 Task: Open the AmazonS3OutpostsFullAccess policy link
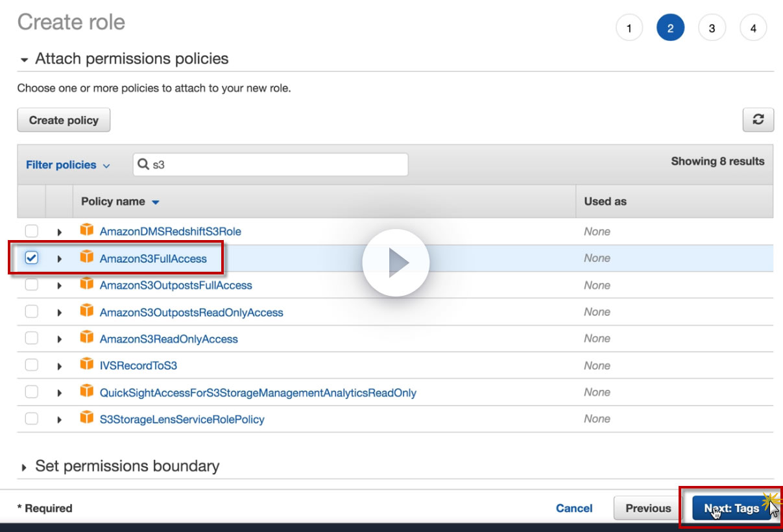coord(176,285)
